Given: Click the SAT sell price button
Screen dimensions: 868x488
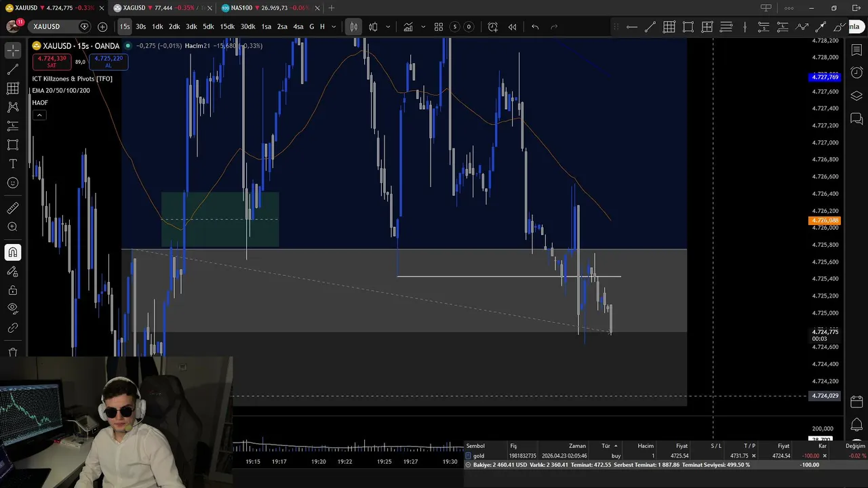Looking at the screenshot, I should click(52, 62).
